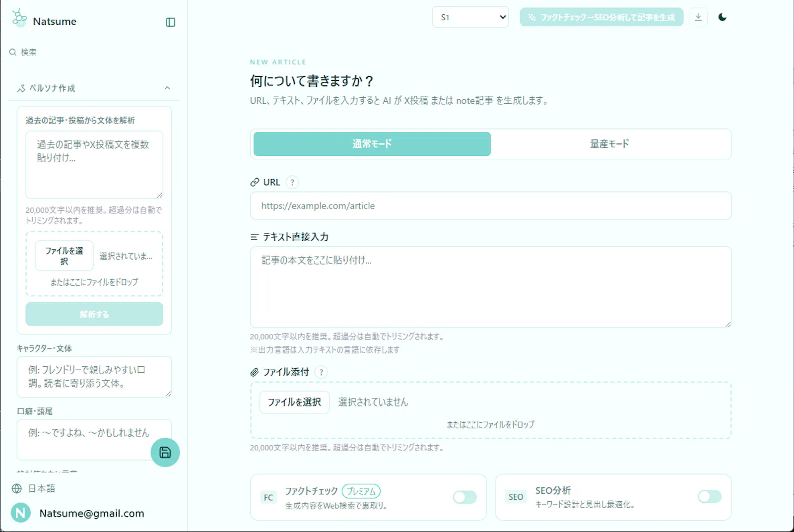The height and width of the screenshot is (532, 794).
Task: Open the URL help question mark
Action: point(292,182)
